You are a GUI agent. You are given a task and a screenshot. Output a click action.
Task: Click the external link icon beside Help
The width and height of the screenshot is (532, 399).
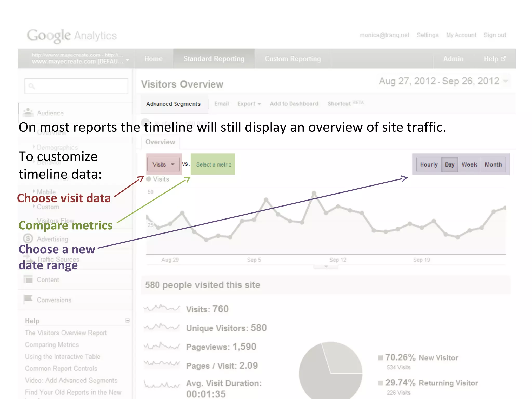(x=503, y=59)
